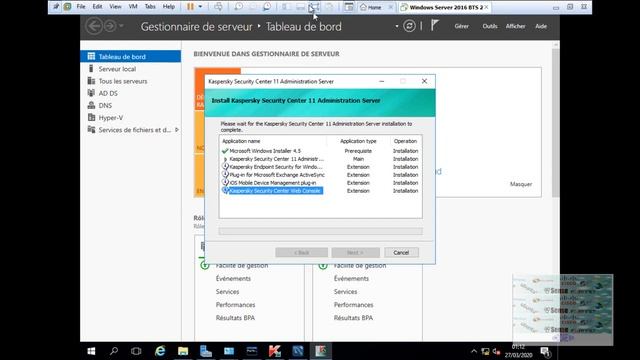Click Événements in right role tile
Image resolution: width=640 pixels, height=360 pixels.
(351, 278)
